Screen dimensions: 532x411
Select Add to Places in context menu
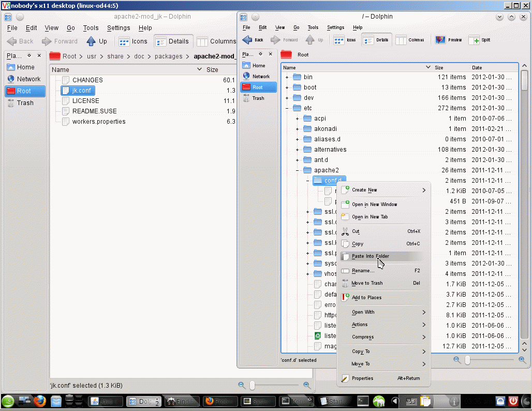(383, 298)
